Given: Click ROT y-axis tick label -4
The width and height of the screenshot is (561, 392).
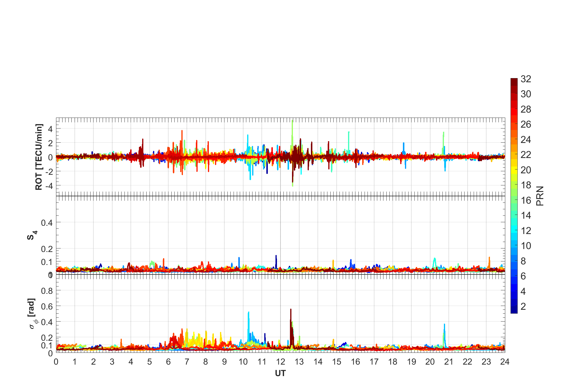Looking at the screenshot, I should tap(48, 186).
